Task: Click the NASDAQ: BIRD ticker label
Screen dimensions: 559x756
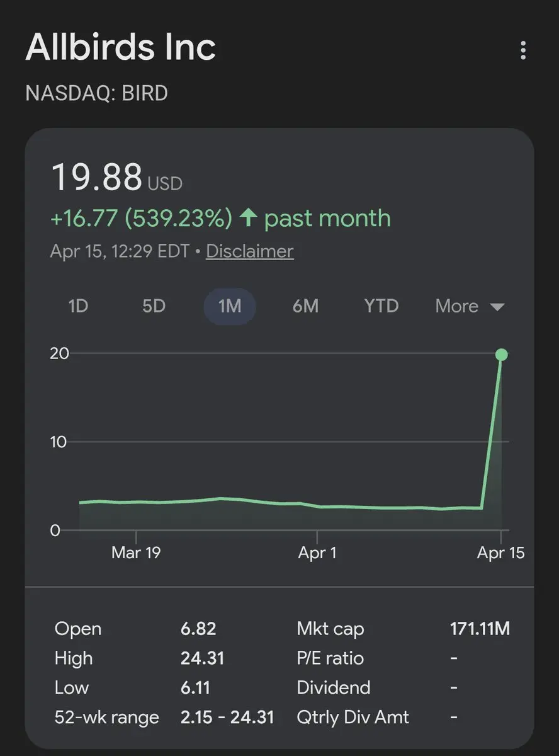Action: tap(96, 93)
